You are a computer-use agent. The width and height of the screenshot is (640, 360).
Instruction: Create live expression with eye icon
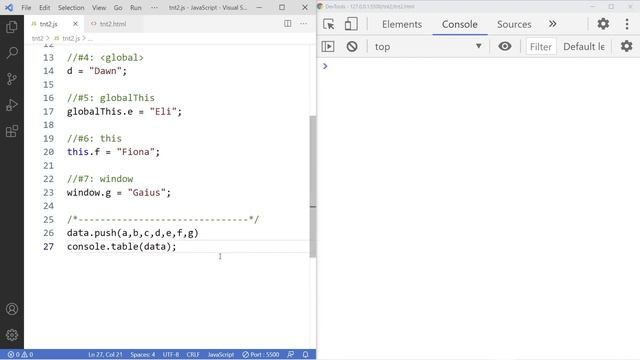(x=505, y=47)
